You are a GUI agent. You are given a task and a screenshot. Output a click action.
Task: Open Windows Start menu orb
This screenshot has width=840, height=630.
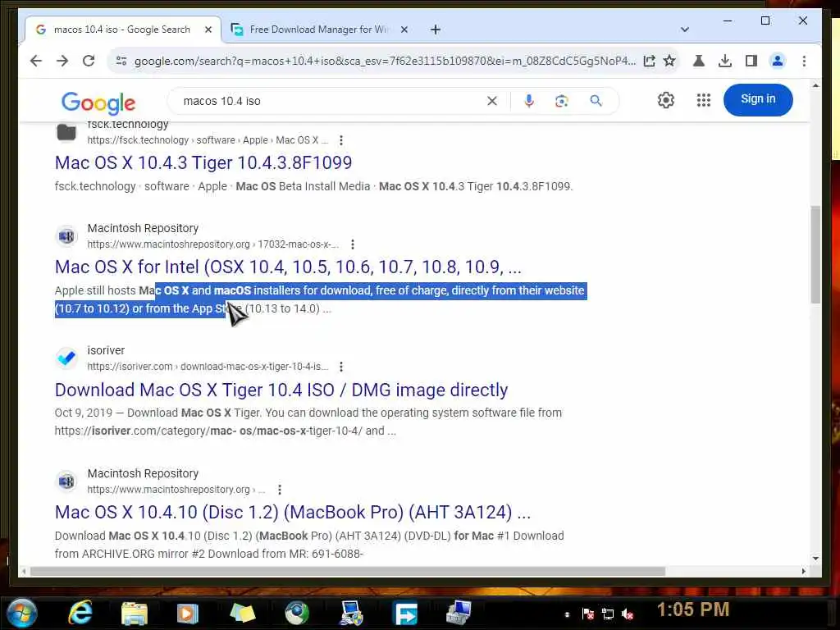point(22,613)
